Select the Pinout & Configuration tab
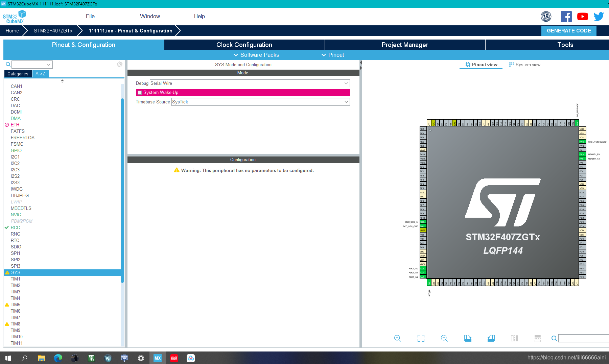The width and height of the screenshot is (609, 364). [x=84, y=45]
